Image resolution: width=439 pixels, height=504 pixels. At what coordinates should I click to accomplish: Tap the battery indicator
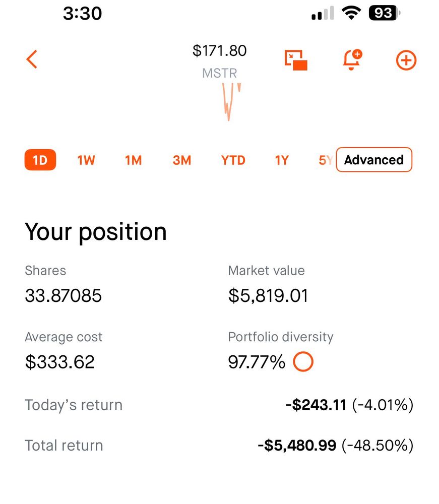[x=384, y=13]
